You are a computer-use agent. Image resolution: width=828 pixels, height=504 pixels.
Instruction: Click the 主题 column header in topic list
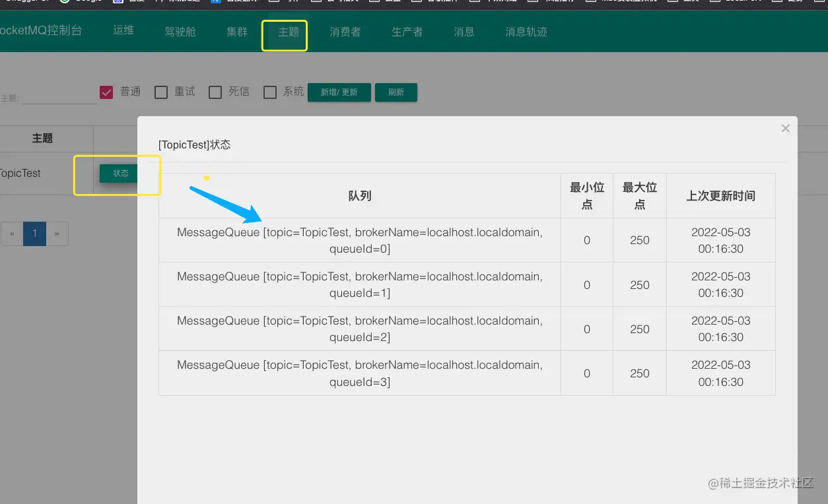click(42, 139)
